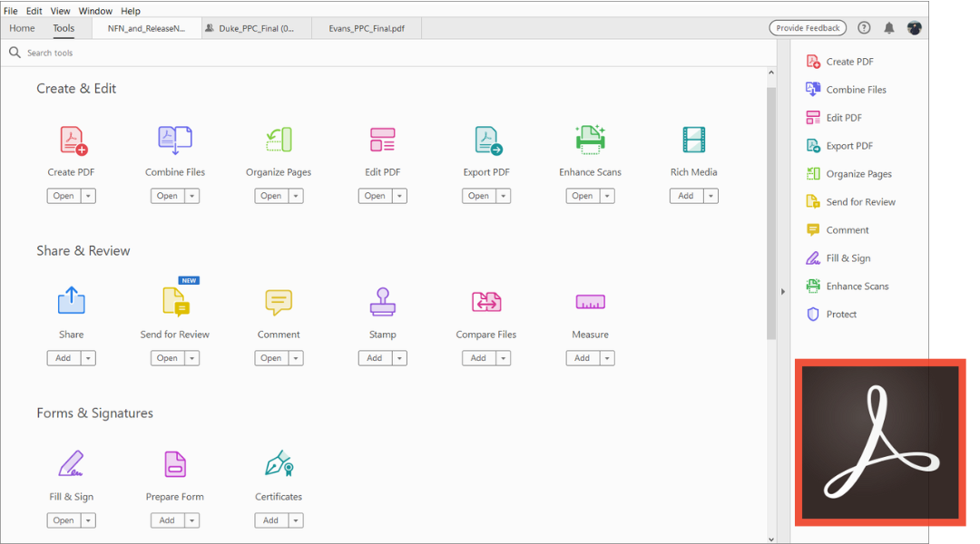The image size is (980, 544).
Task: Open the user profile avatar
Action: pyautogui.click(x=915, y=28)
